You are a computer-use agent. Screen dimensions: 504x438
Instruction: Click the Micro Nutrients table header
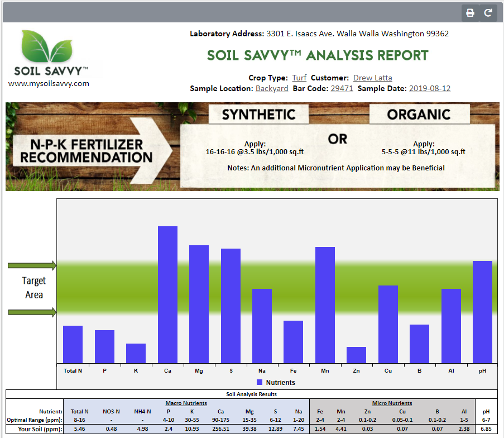tap(392, 403)
